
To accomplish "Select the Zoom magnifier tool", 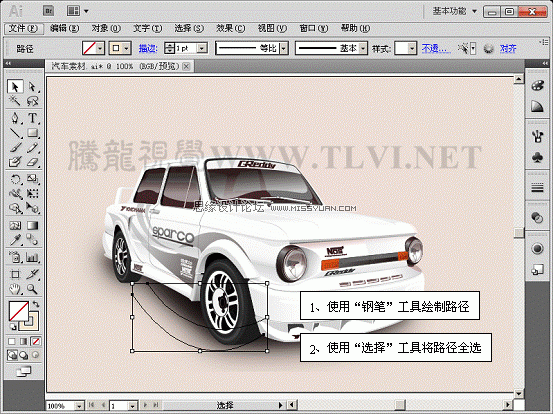I will (32, 289).
